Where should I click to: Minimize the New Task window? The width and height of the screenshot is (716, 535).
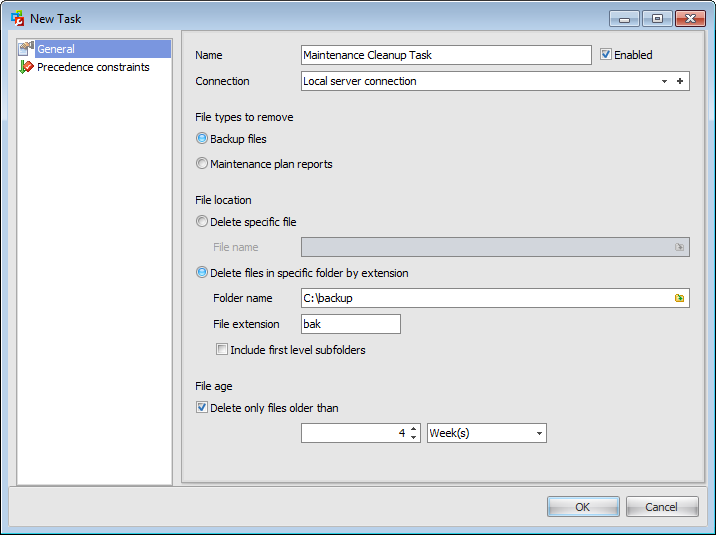(624, 19)
